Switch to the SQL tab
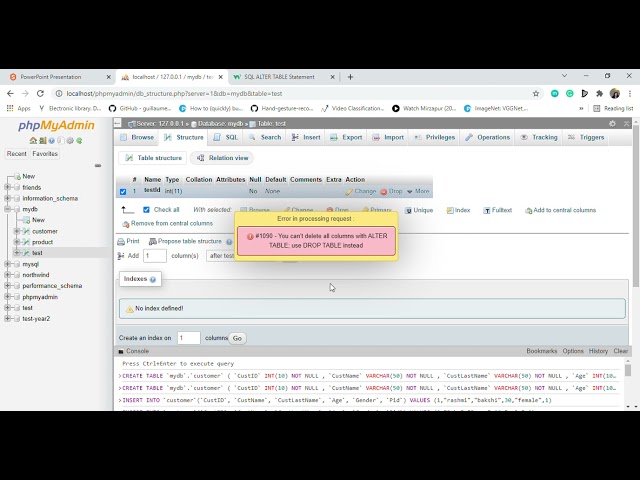Screen dimensions: 640x480 point(226,138)
